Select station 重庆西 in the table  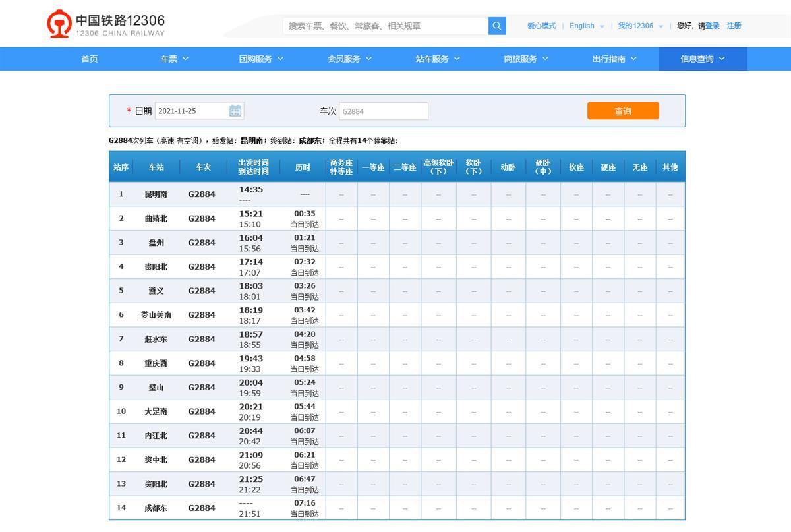tap(156, 363)
